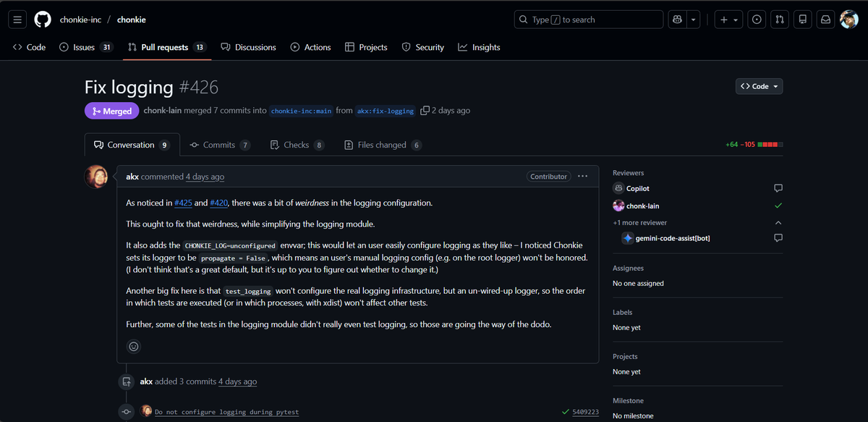Image resolution: width=868 pixels, height=422 pixels.
Task: View chonk-lain's approval checkmark
Action: point(778,206)
